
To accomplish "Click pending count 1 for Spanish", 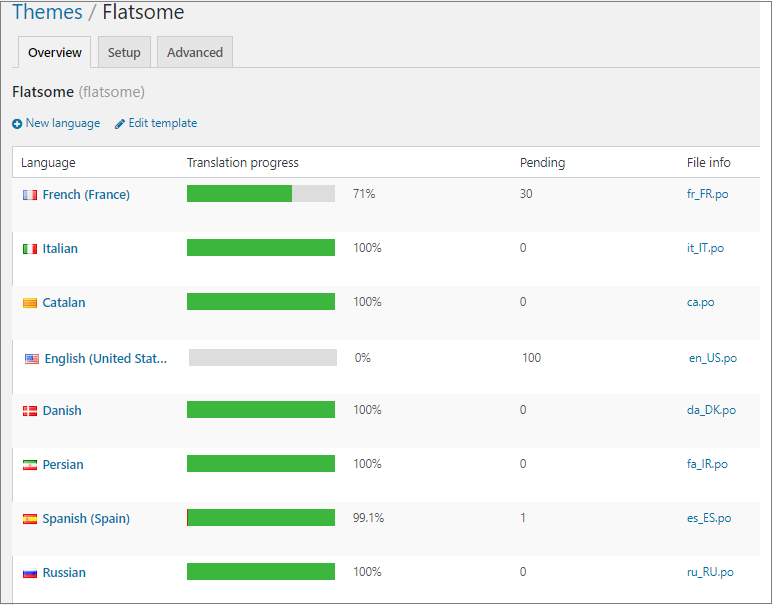I will coord(522,518).
